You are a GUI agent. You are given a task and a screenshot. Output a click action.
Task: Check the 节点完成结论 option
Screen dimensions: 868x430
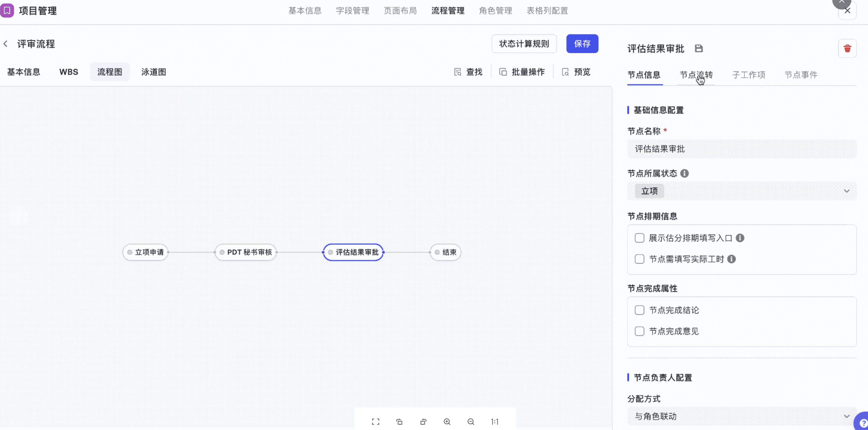pos(639,310)
